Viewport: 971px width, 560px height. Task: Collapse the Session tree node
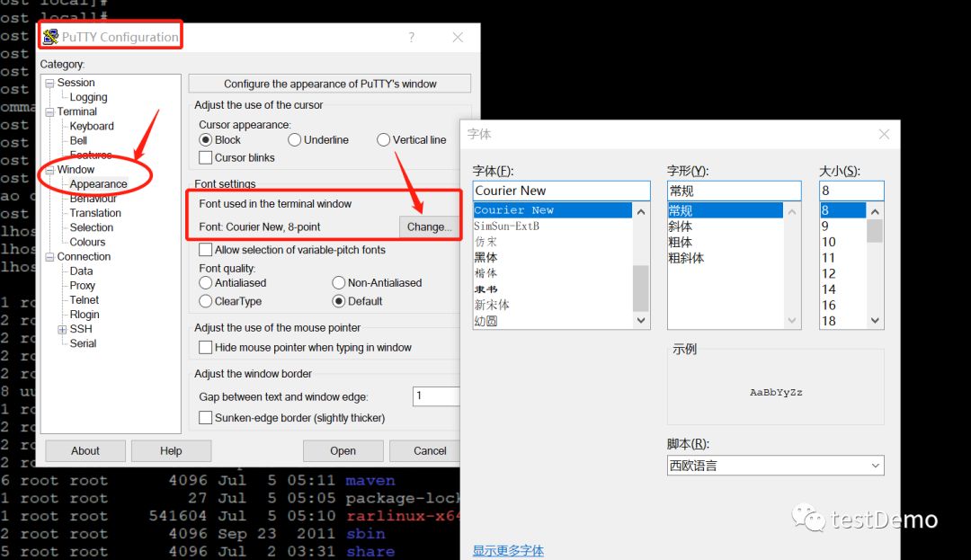coord(49,84)
